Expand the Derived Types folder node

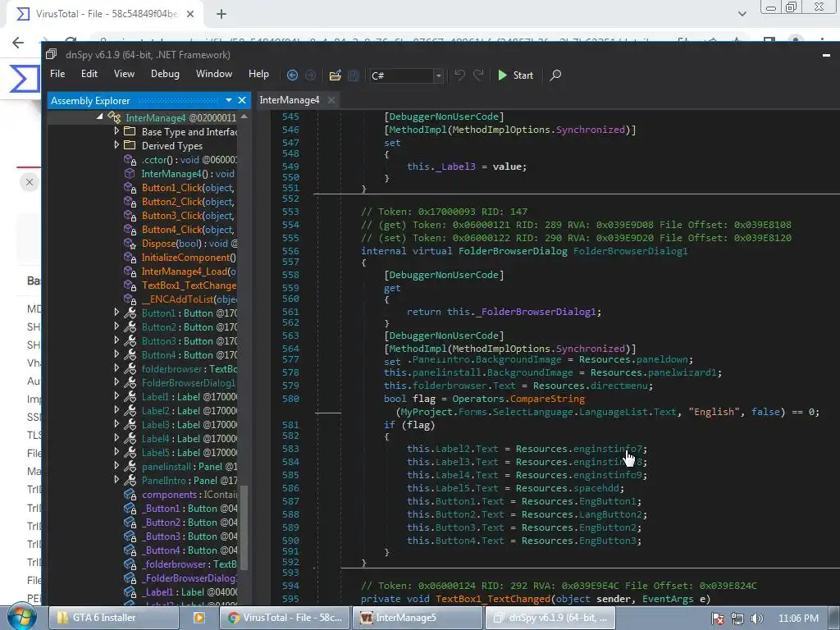tap(116, 146)
